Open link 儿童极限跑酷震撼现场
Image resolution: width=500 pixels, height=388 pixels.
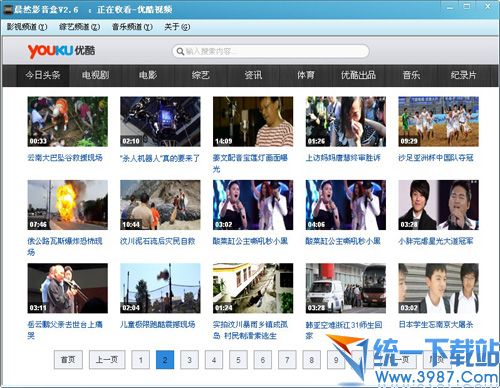[158, 324]
